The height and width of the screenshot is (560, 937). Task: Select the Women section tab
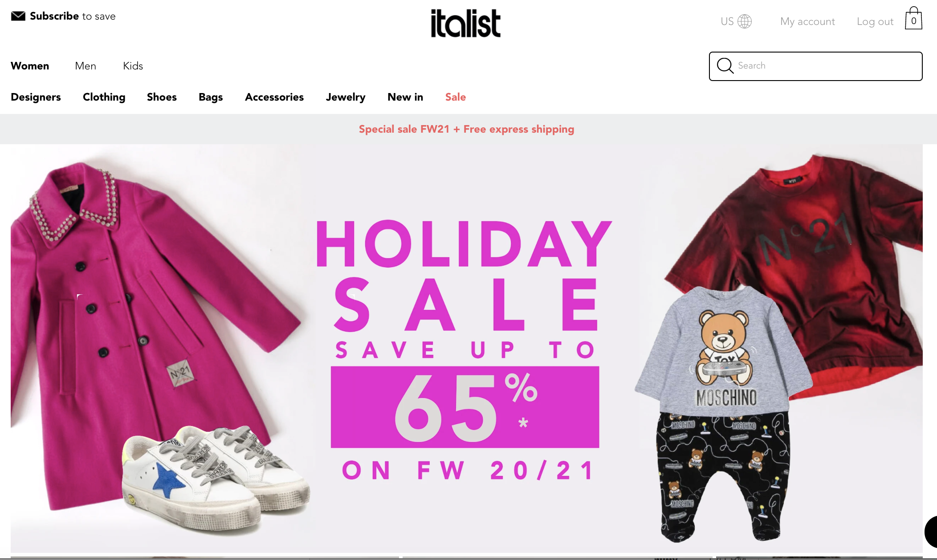(x=30, y=66)
